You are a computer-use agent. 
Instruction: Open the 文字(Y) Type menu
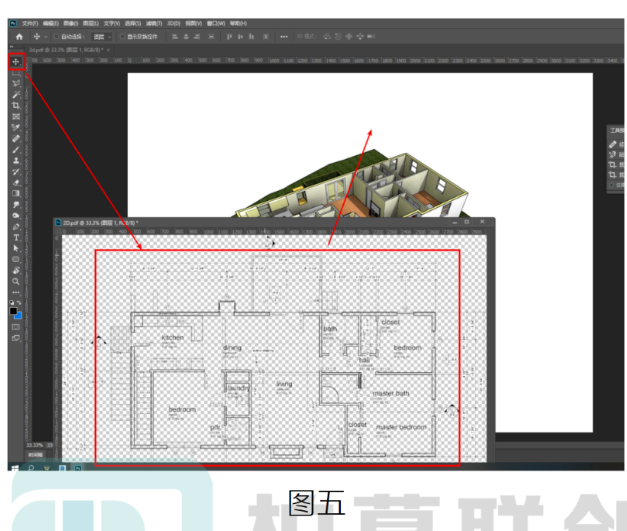pyautogui.click(x=112, y=24)
